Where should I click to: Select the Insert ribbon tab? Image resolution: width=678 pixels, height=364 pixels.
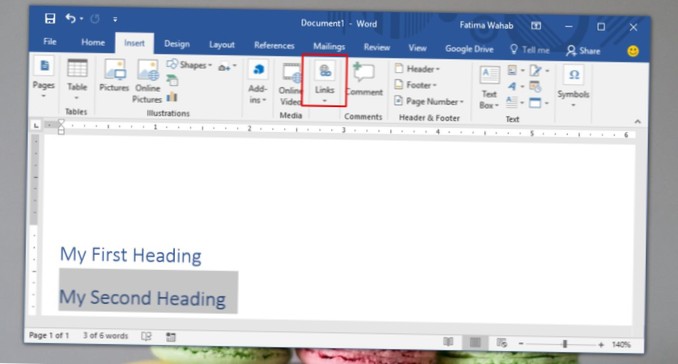(x=134, y=43)
